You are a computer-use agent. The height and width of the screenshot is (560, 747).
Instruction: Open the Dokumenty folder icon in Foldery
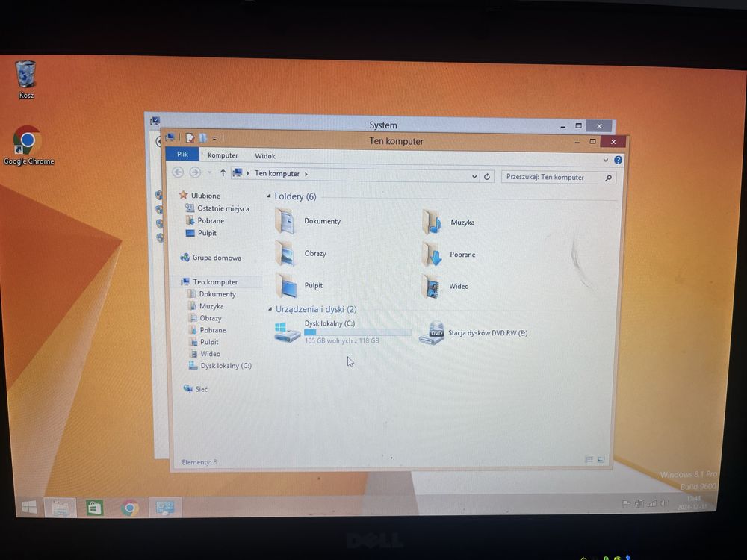[285, 222]
